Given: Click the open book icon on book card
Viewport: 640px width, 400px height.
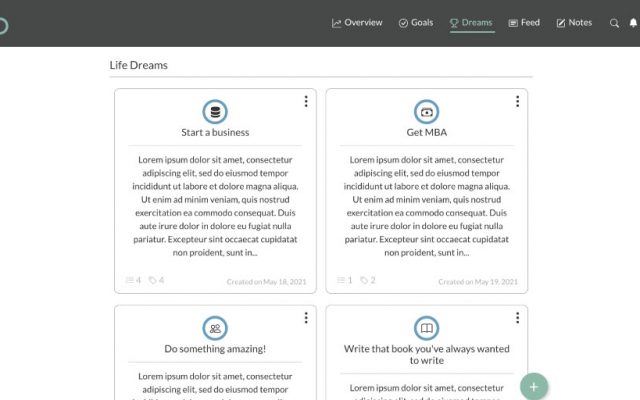Looking at the screenshot, I should click(x=426, y=328).
